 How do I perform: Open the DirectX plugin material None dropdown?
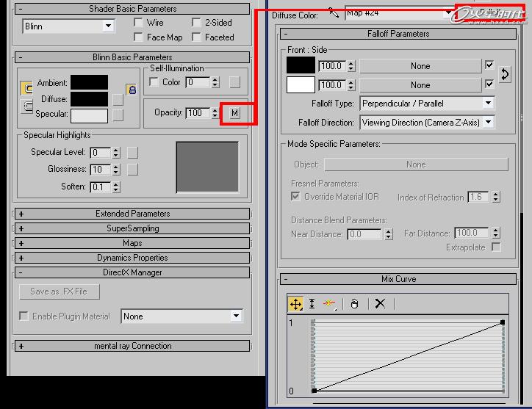[x=181, y=316]
